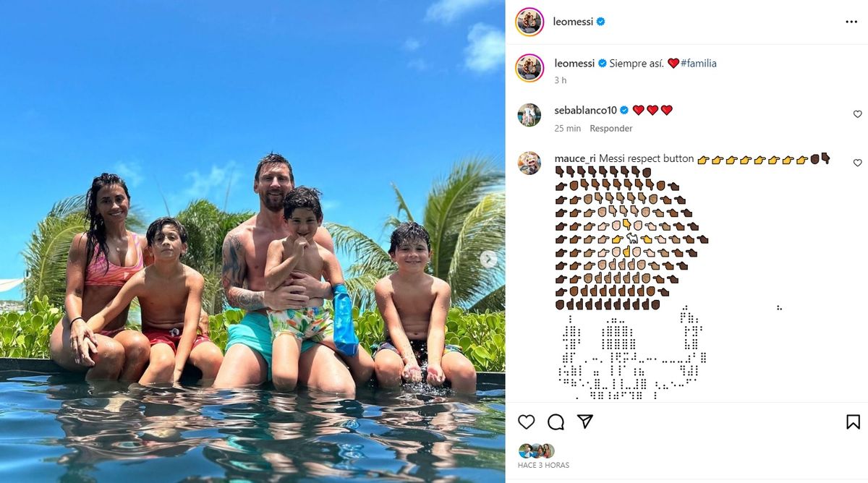Share the post via paper plane icon

tap(585, 422)
